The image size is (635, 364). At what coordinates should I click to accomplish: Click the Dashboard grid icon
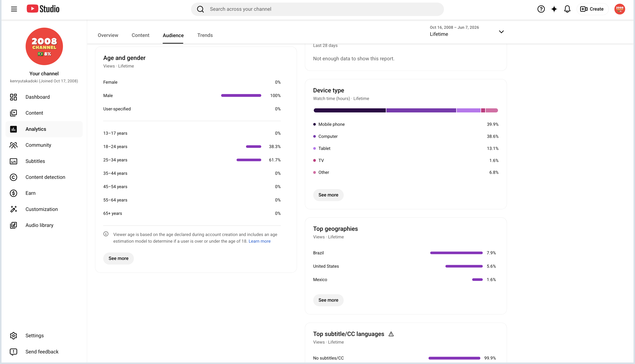[x=14, y=97]
